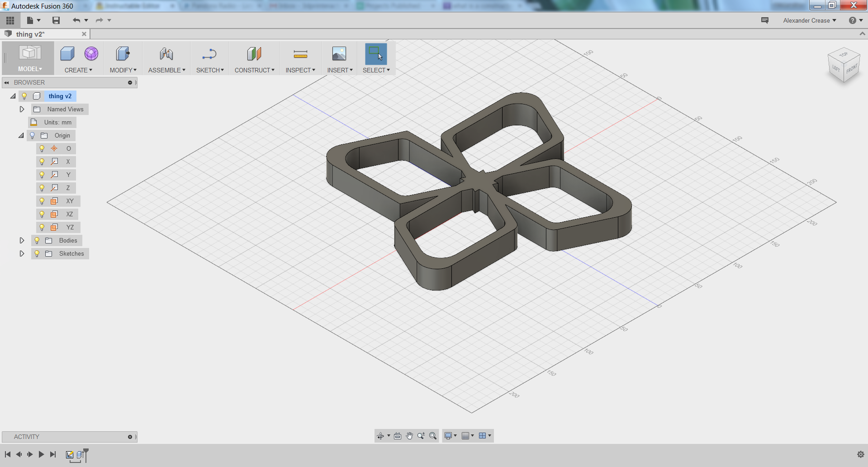Image resolution: width=868 pixels, height=467 pixels.
Task: Select the Pan tool in navigation bar
Action: 409,435
